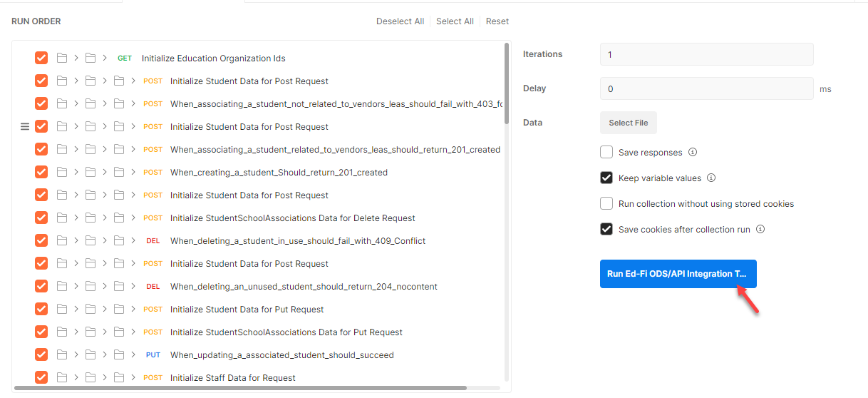
Task: Click leftmost folder icon in StudentSchoolAssociations Data for Put Request row
Action: [x=61, y=332]
